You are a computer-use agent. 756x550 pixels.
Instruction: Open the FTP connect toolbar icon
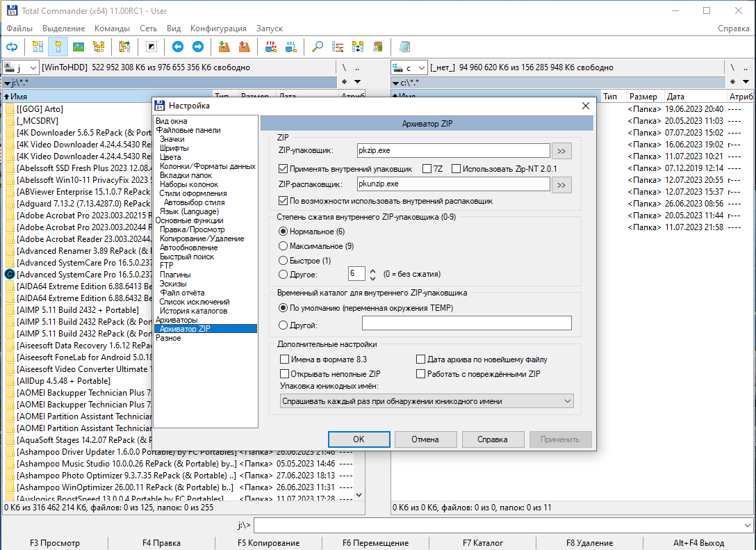(270, 47)
